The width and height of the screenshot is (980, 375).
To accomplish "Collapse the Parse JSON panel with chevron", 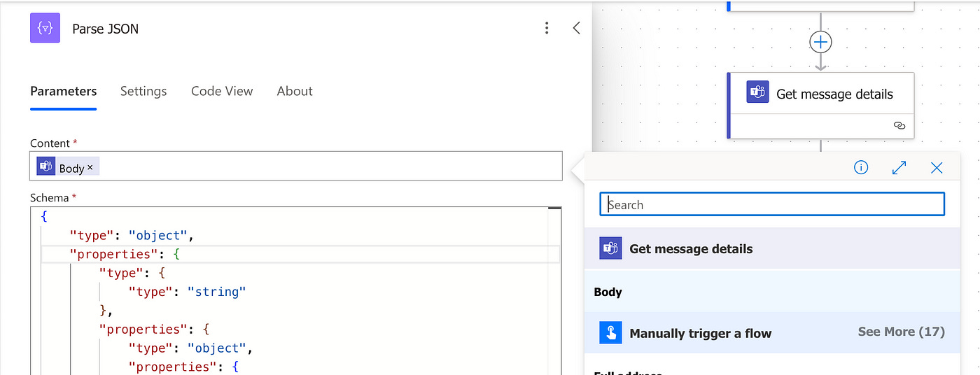I will (x=576, y=28).
